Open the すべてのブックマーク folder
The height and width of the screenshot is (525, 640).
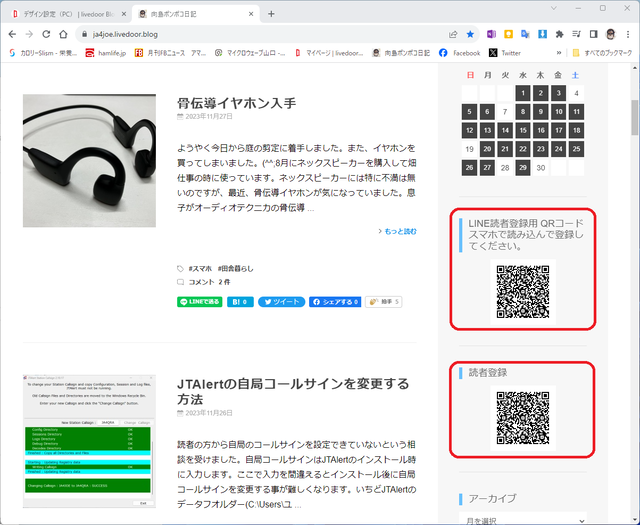[x=602, y=53]
